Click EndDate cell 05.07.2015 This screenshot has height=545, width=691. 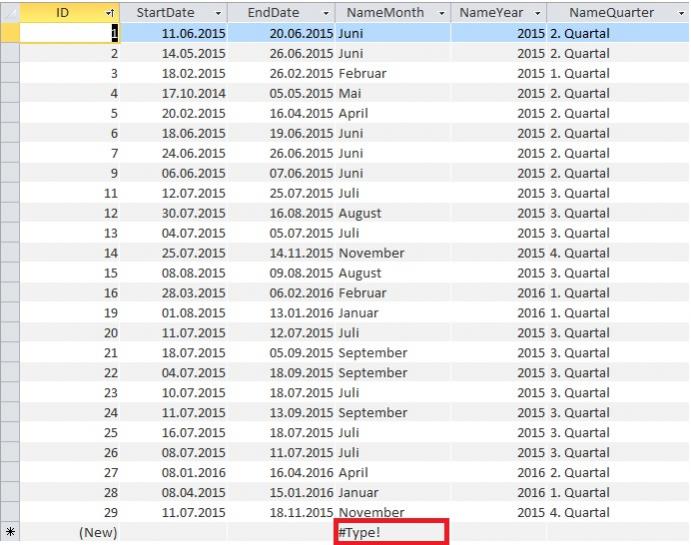coord(282,233)
